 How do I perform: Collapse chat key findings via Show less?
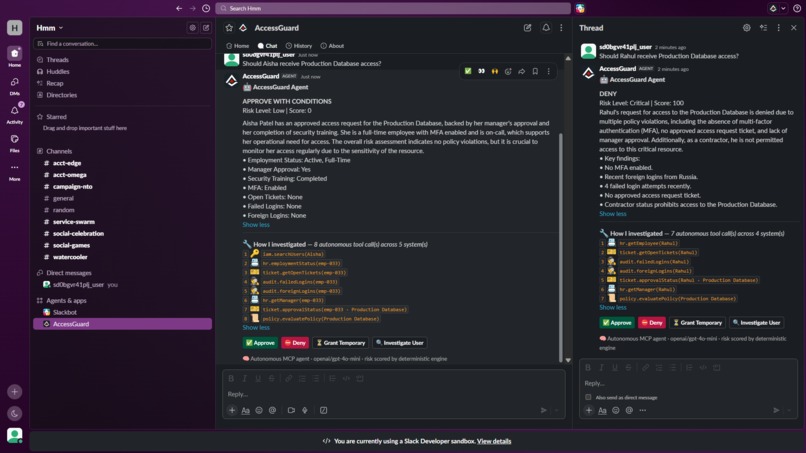[256, 225]
